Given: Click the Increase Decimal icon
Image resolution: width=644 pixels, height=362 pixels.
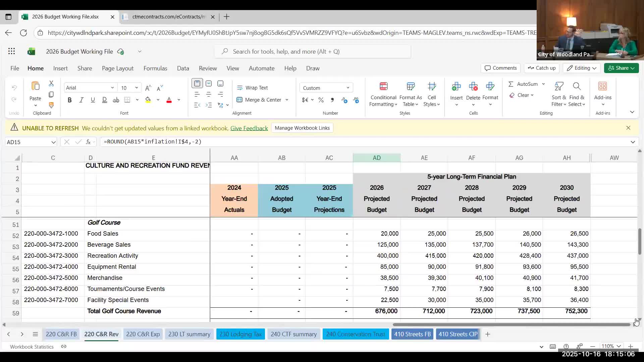Looking at the screenshot, I should 344,100.
